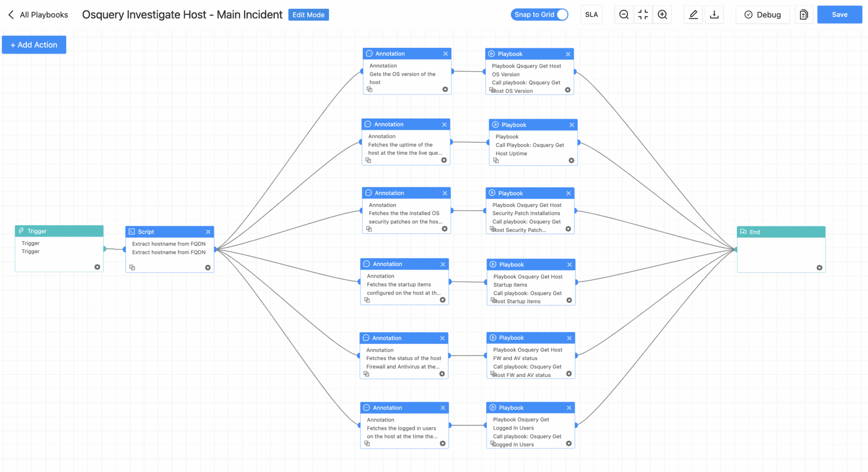Open gear on Osquery Get Host Uptime playbook node
The image size is (868, 472).
click(571, 161)
